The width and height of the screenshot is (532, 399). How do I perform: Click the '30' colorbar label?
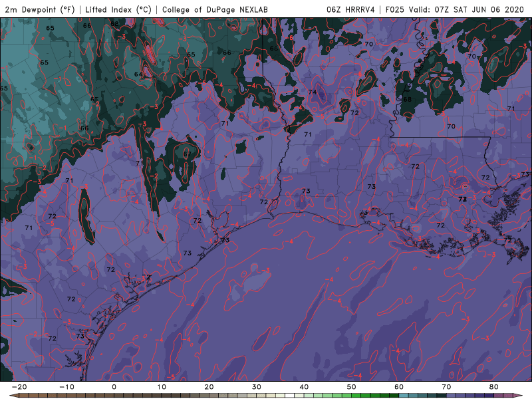pyautogui.click(x=257, y=387)
